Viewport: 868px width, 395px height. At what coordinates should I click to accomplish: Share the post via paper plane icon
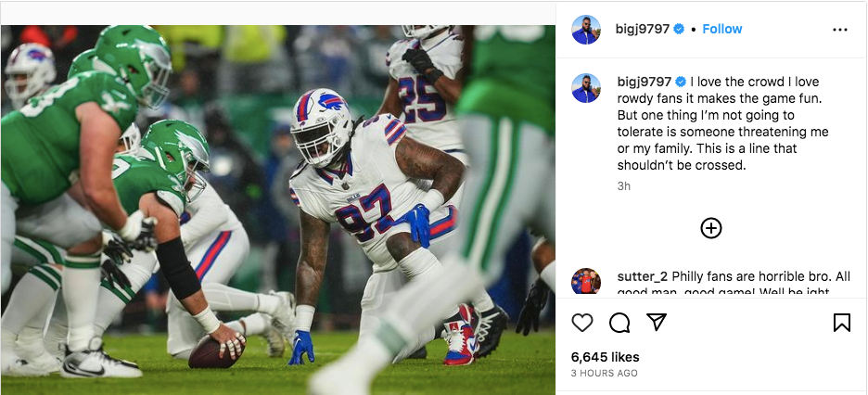[x=657, y=323]
